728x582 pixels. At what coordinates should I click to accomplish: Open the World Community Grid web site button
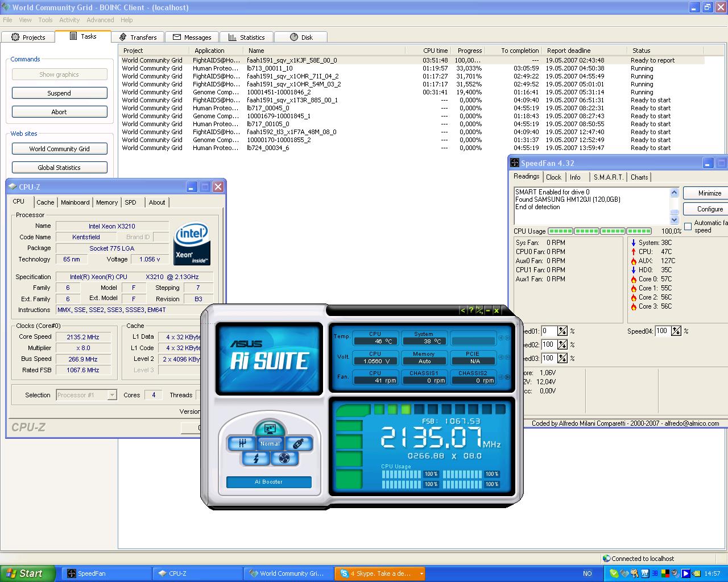click(x=59, y=149)
